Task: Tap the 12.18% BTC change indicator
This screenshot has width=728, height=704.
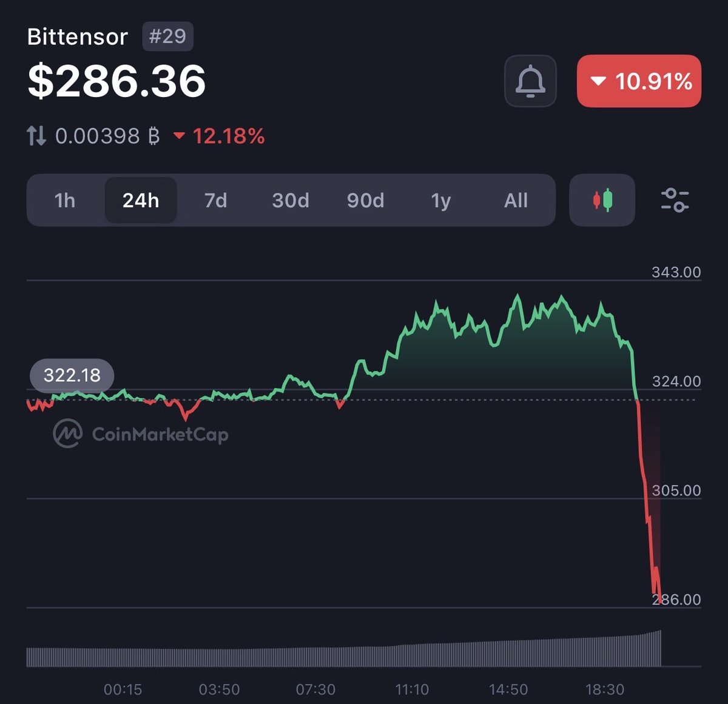Action: point(220,136)
